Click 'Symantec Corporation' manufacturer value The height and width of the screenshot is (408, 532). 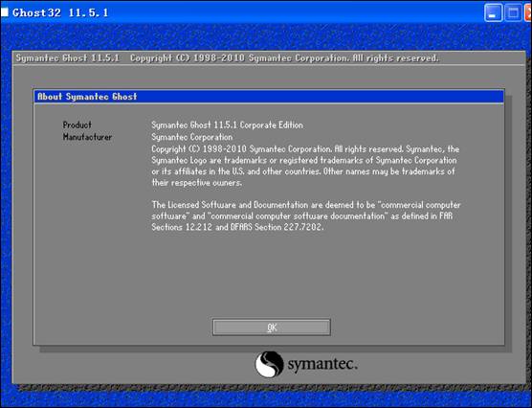coord(191,137)
